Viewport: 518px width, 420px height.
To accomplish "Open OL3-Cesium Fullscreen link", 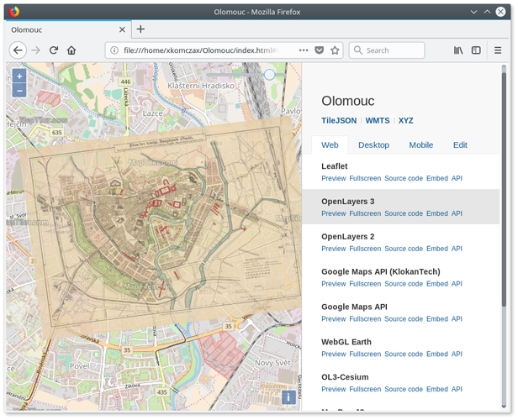I will 365,389.
